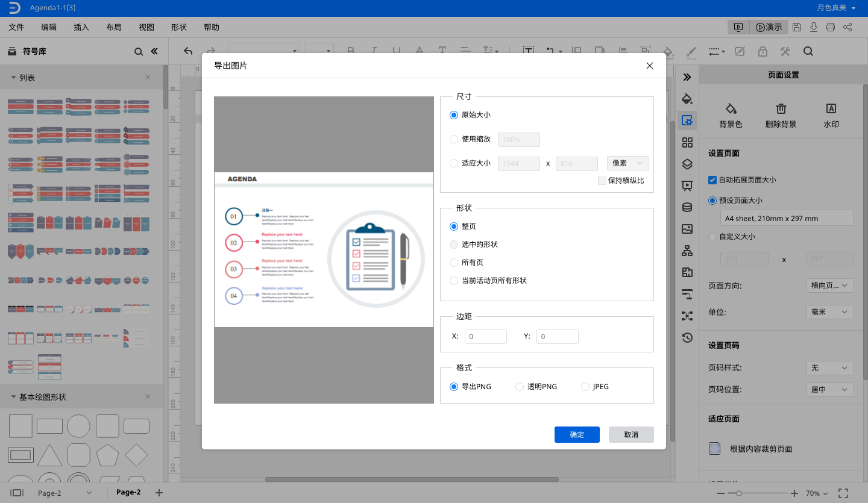Screen dimensions: 868x503
Task: Click the fullscreen icon in status bar
Action: click(843, 493)
